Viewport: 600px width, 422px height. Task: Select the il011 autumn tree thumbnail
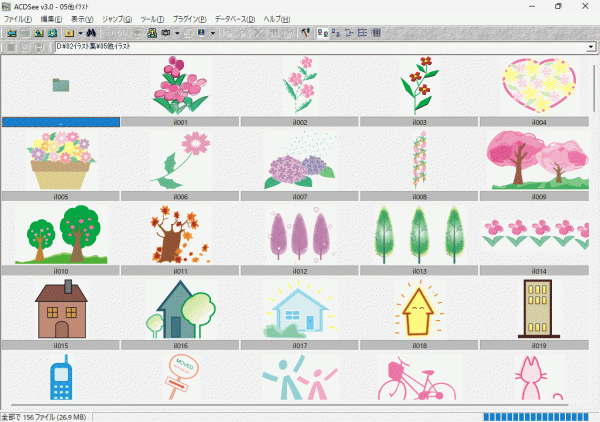(x=180, y=235)
